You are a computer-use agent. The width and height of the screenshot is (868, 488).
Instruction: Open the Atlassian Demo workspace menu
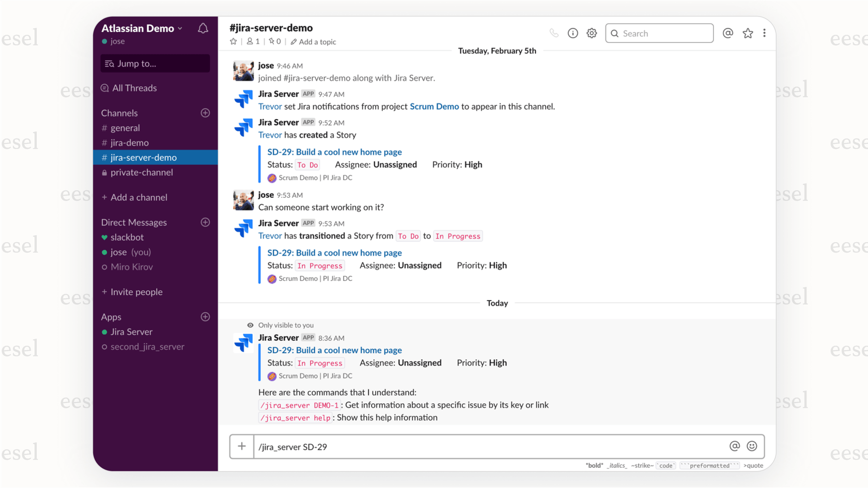141,28
